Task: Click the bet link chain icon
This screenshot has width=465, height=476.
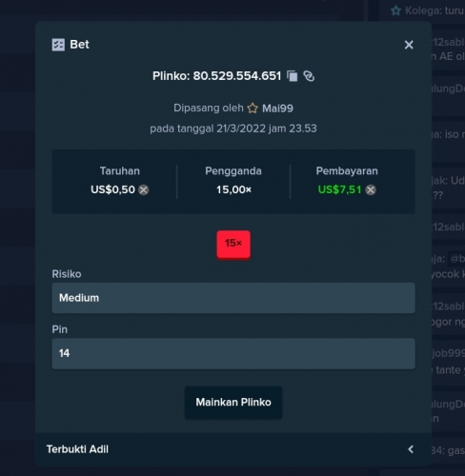Action: (309, 76)
